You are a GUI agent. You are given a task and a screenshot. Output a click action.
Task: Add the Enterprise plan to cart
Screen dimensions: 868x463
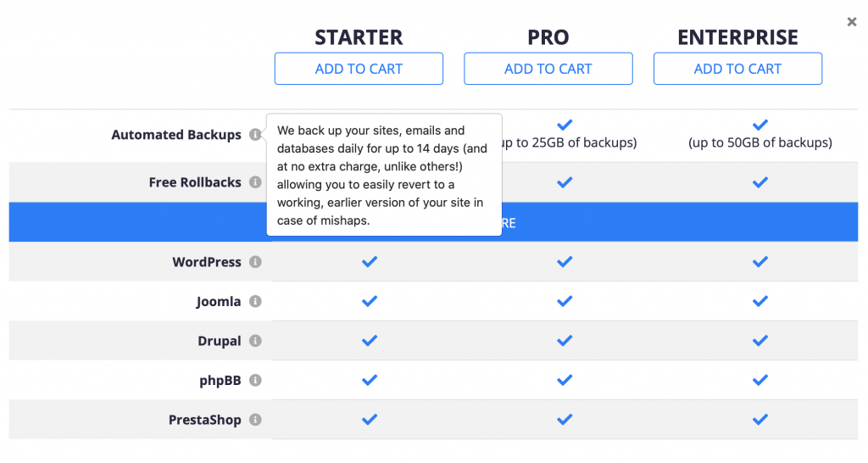click(x=737, y=69)
